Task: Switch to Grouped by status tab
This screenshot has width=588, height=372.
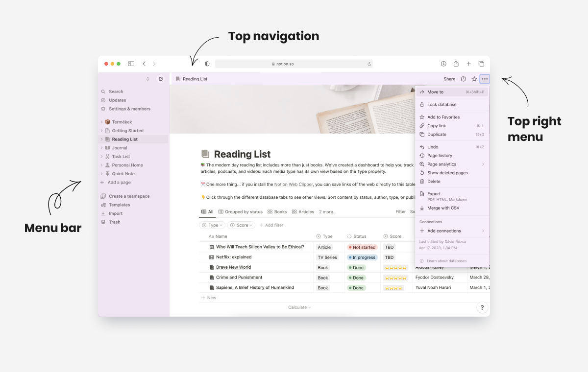Action: 241,212
